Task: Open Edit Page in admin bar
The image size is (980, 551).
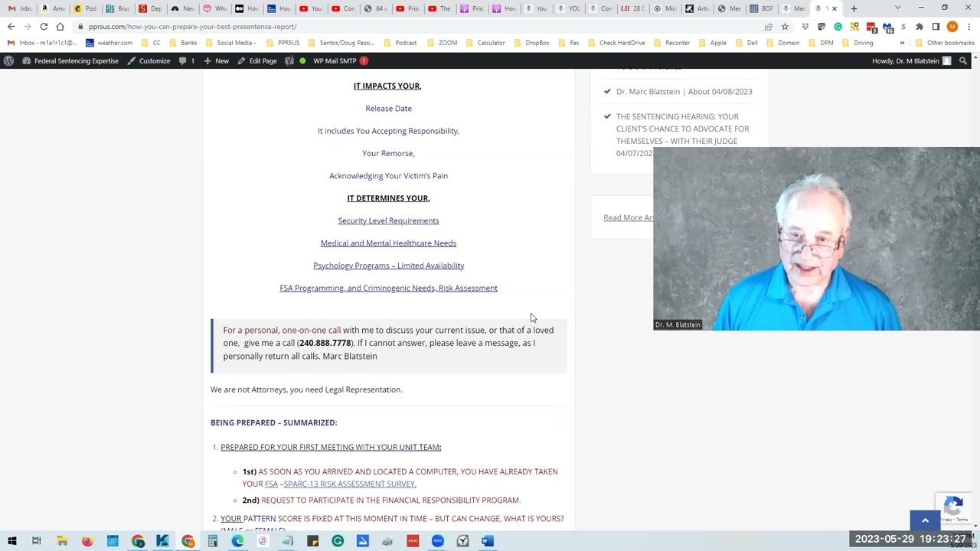Action: [x=257, y=60]
